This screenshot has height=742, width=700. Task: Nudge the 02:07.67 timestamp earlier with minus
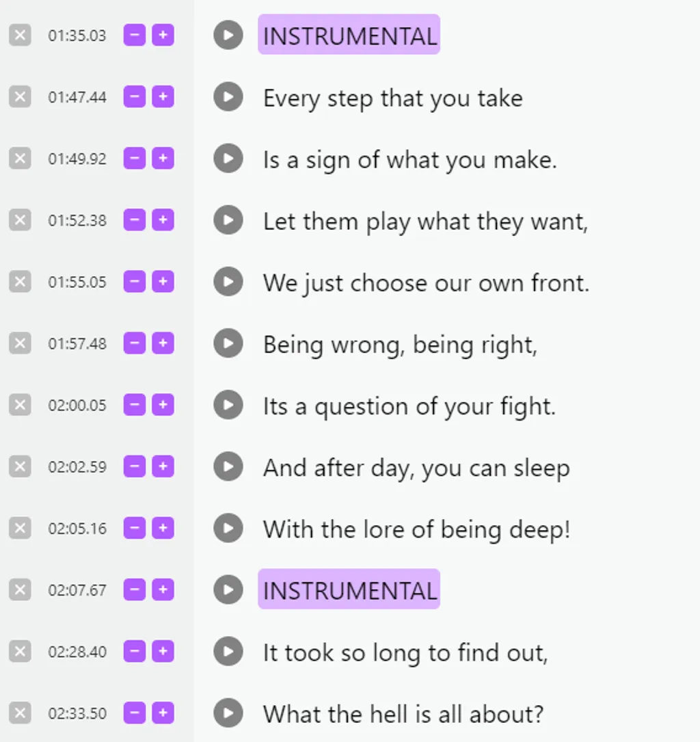135,589
